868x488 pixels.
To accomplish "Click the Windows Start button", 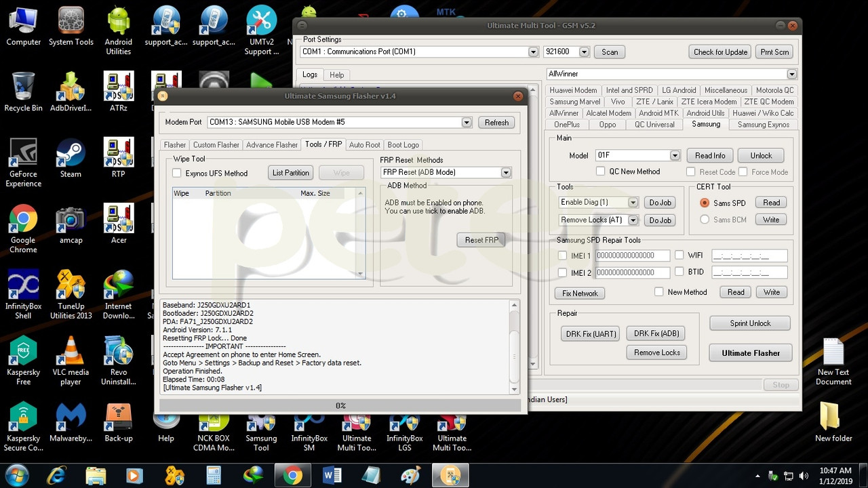I will pyautogui.click(x=16, y=474).
